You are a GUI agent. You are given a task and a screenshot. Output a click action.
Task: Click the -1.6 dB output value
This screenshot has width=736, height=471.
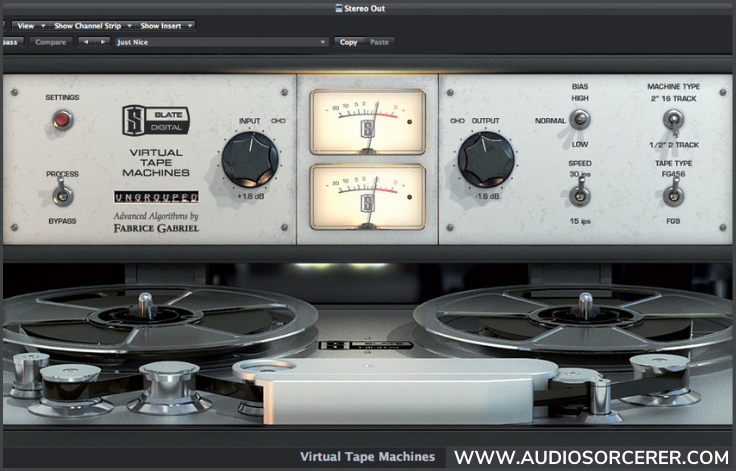[x=487, y=196]
